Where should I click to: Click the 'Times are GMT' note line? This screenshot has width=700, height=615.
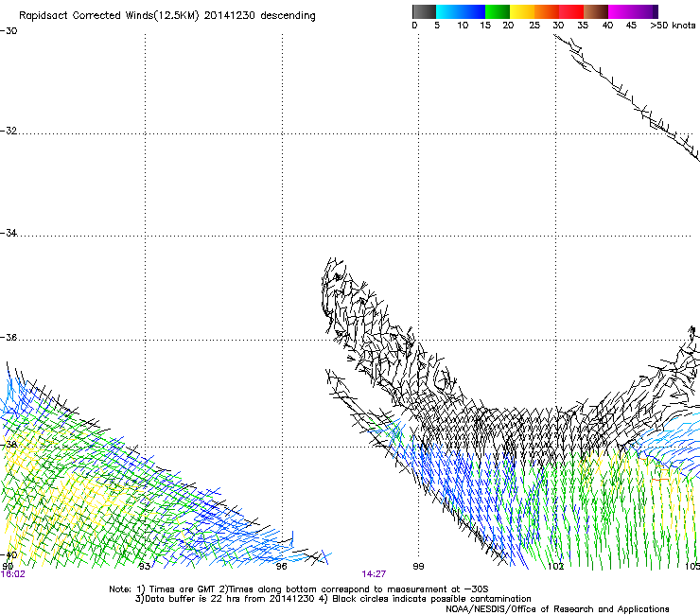pyautogui.click(x=299, y=589)
